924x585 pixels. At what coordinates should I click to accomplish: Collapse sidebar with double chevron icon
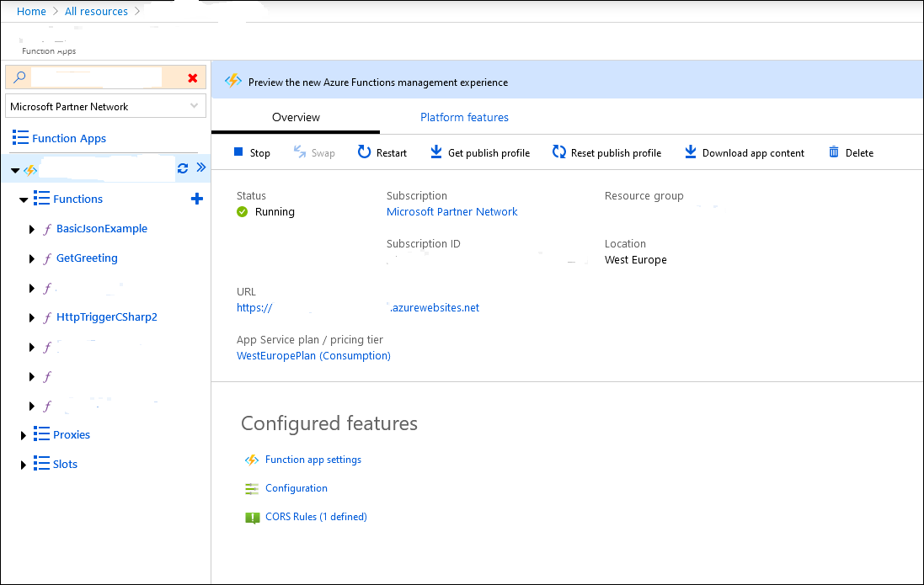[201, 168]
